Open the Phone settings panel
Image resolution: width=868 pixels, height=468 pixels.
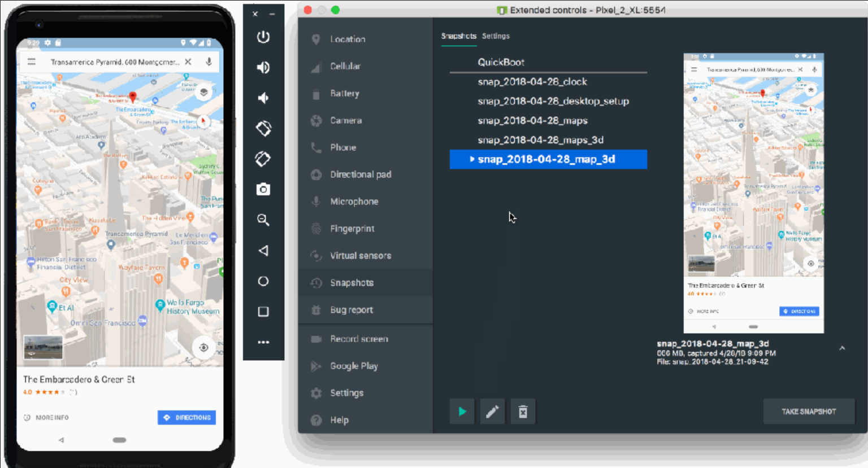365,147
